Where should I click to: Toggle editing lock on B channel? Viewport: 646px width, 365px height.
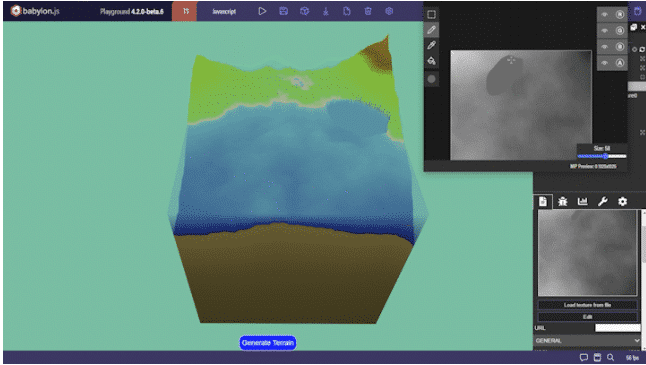click(x=620, y=47)
